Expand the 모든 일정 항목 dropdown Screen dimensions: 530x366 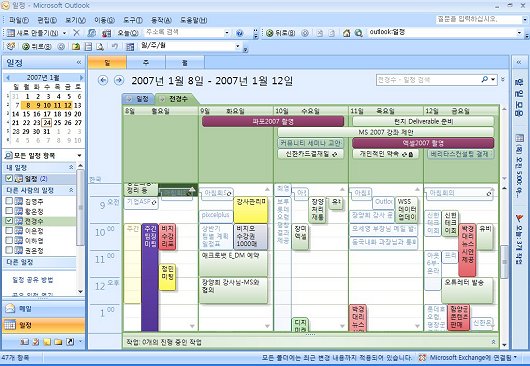point(79,155)
